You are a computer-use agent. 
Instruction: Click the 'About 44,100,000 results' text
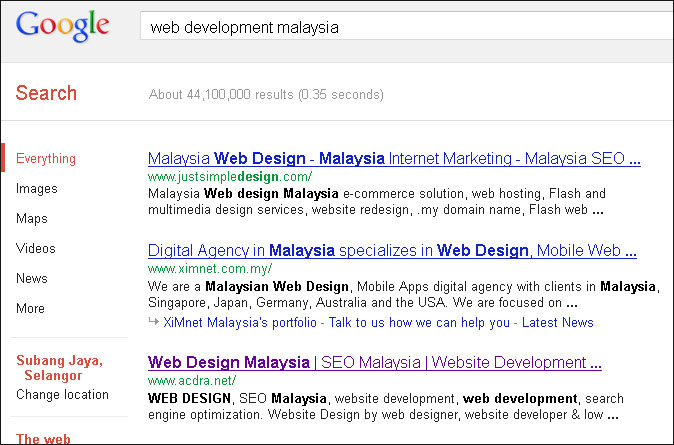(x=266, y=94)
